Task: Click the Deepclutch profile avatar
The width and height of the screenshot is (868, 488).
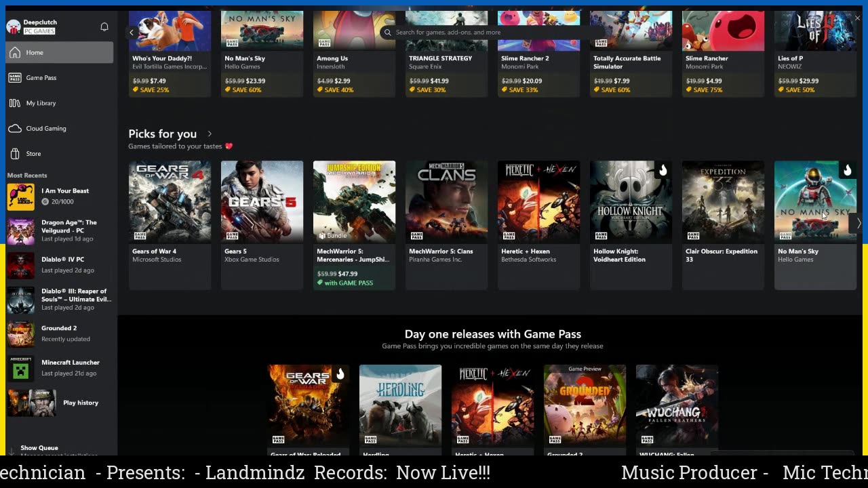Action: (x=14, y=26)
